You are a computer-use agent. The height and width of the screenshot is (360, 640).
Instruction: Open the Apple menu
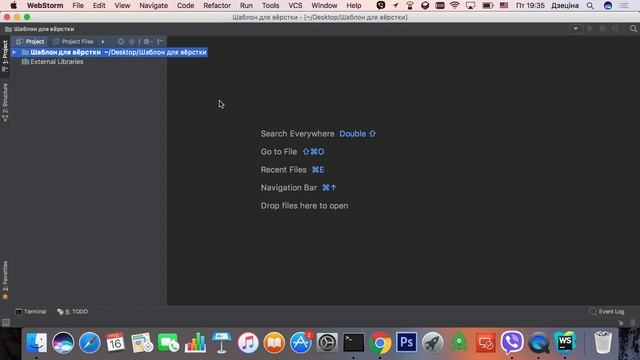click(13, 6)
